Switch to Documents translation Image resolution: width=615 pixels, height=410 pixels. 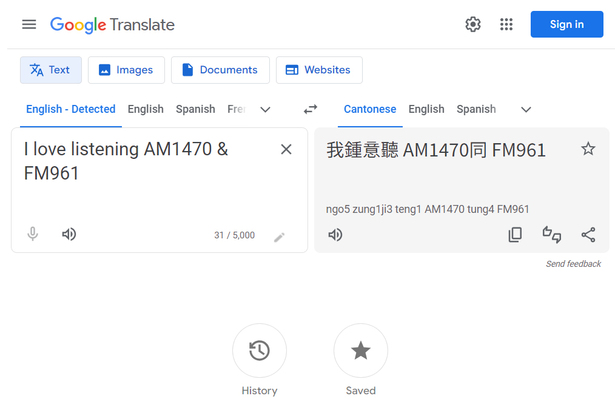[220, 70]
